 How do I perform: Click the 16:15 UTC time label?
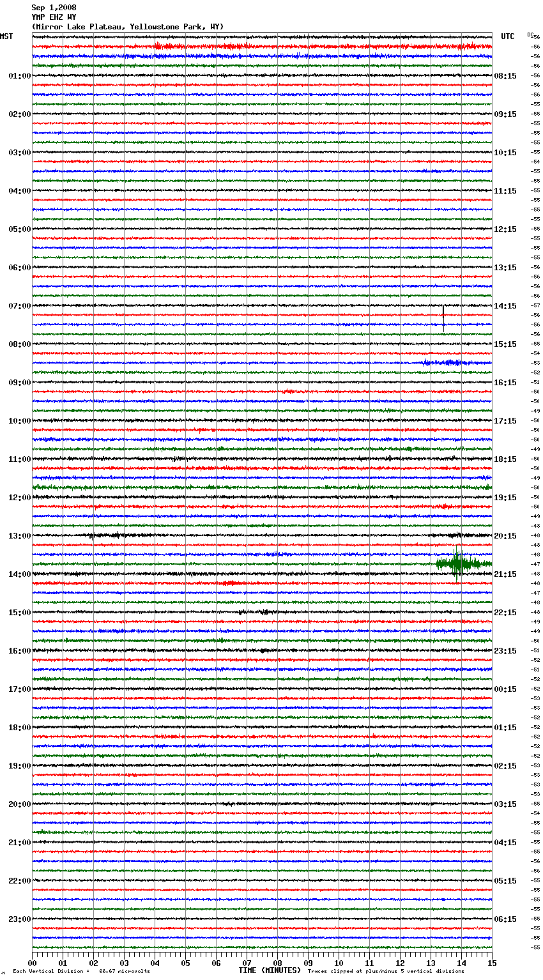point(505,383)
